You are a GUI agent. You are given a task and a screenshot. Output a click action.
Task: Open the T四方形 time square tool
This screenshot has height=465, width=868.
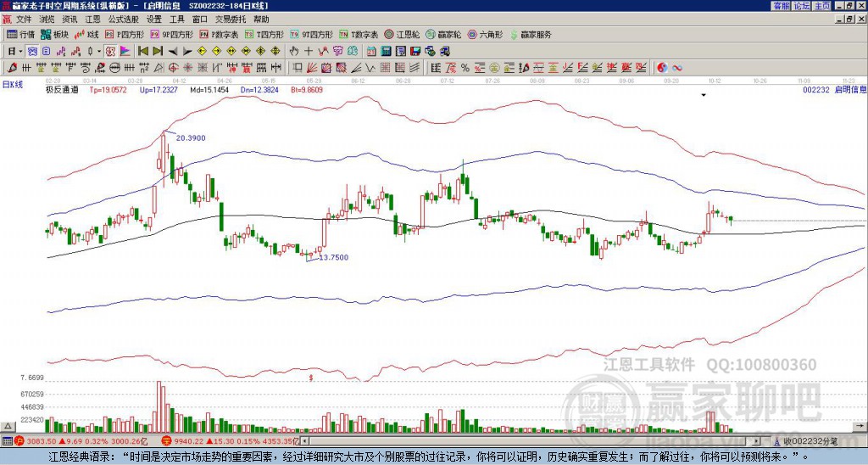264,34
